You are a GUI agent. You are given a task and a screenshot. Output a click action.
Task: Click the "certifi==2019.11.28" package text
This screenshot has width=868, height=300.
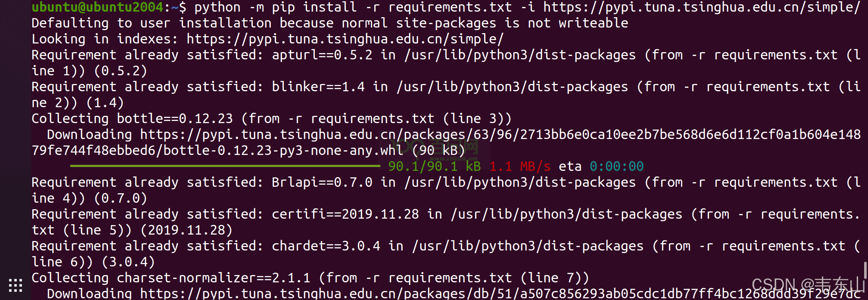[345, 214]
